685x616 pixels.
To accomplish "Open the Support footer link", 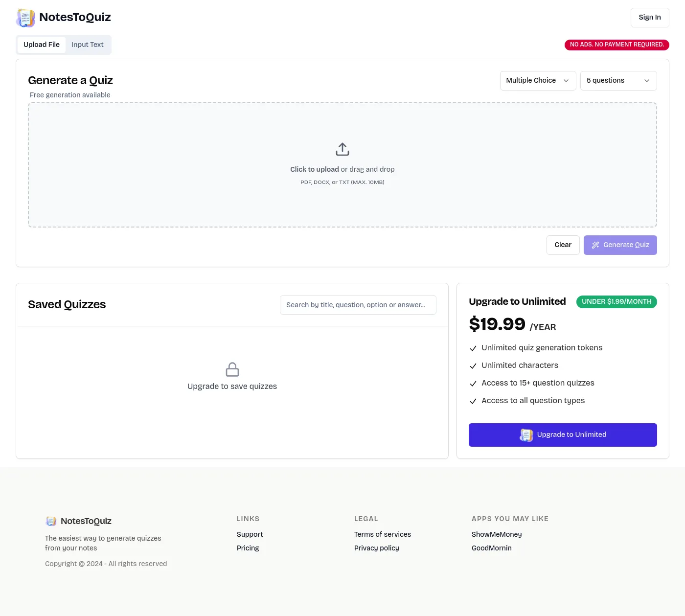I will (250, 534).
